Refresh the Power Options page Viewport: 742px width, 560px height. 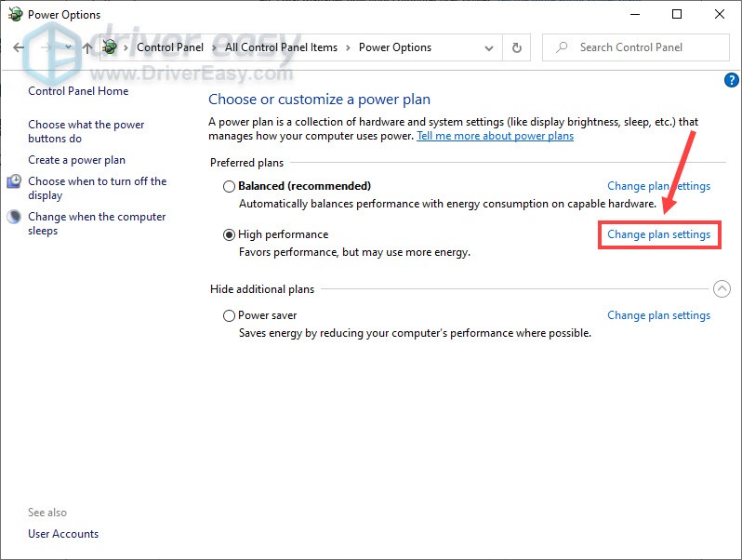517,47
